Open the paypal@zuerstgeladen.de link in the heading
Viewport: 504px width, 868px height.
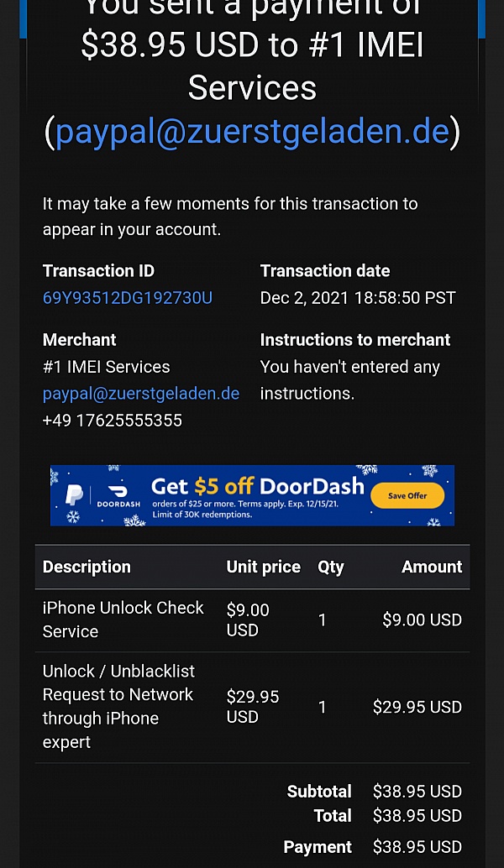pos(253,132)
